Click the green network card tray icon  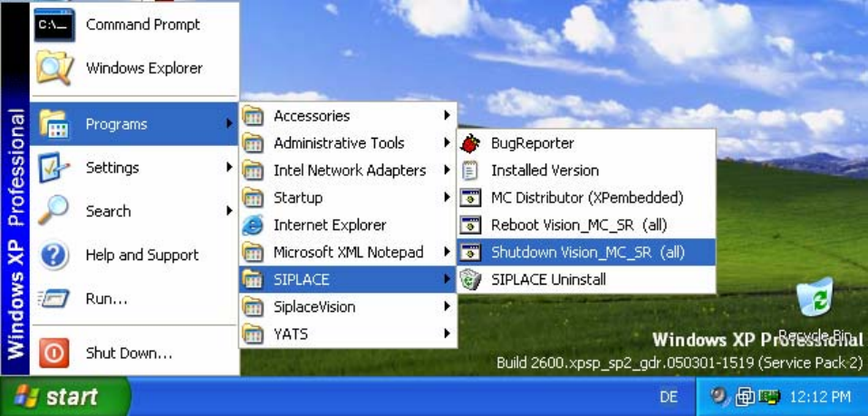point(769,396)
